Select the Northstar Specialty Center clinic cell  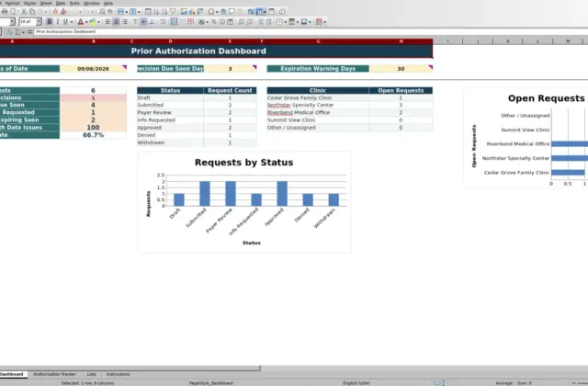point(318,105)
